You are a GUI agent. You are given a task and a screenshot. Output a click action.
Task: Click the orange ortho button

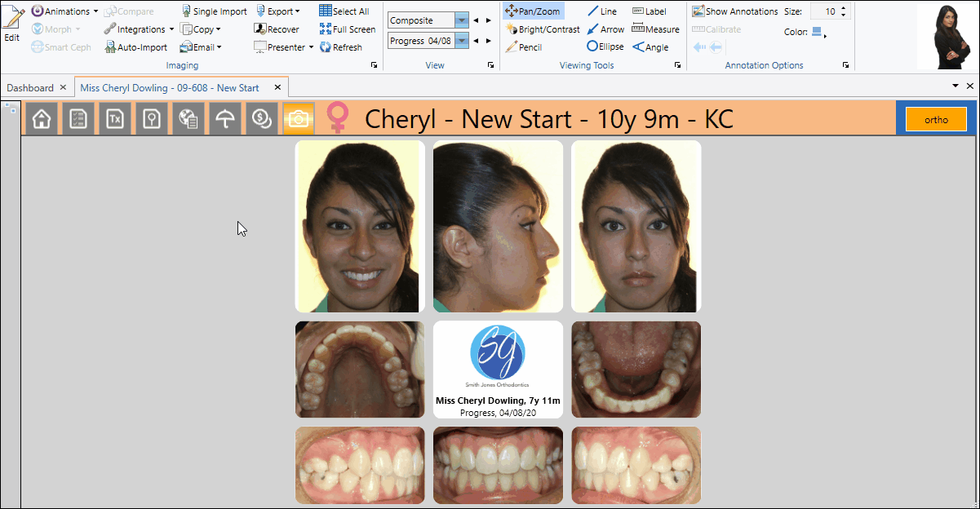936,119
